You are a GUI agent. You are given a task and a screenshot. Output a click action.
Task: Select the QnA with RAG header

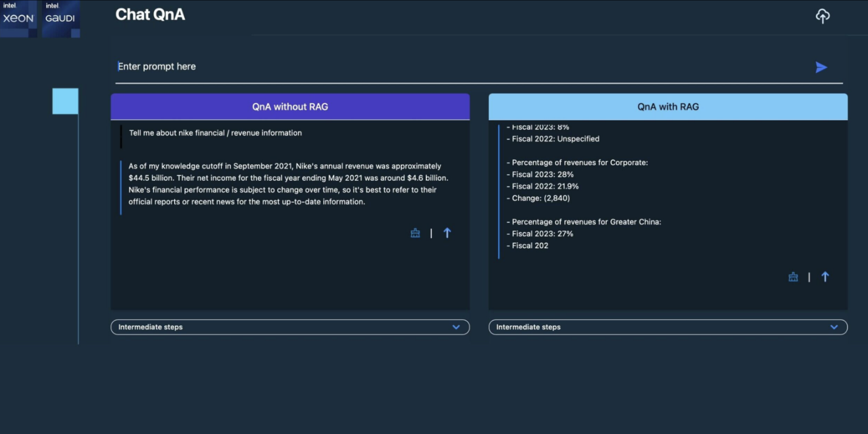[668, 107]
